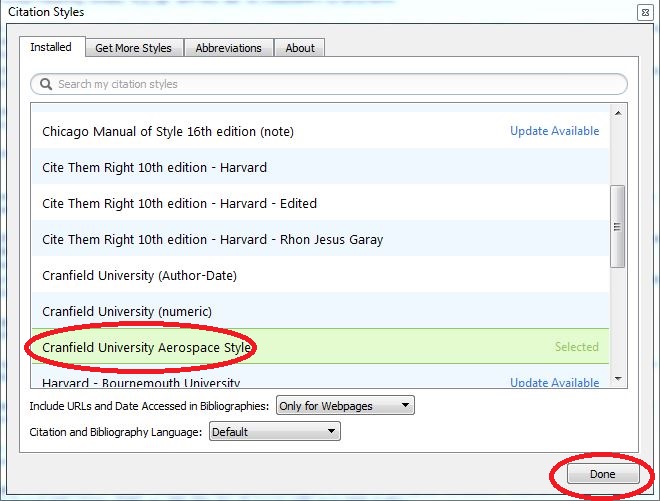Image resolution: width=660 pixels, height=501 pixels.
Task: Select the Harvard - Rhon Jesus Garay style
Action: pos(212,239)
